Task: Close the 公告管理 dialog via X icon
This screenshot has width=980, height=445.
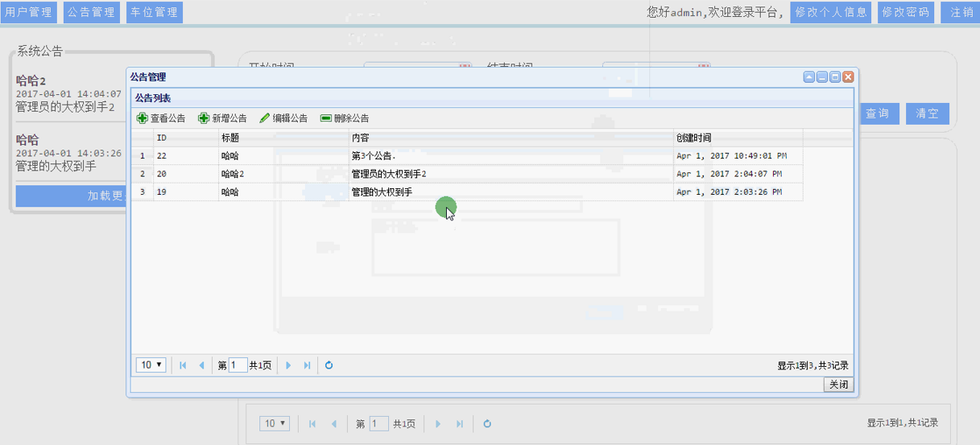Action: click(848, 77)
